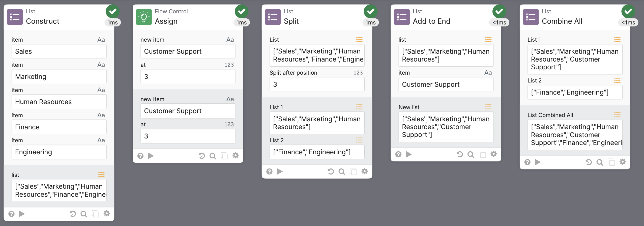This screenshot has height=226, width=644.
Task: Click the Aa text type icon for Engineering item
Action: 101,140
